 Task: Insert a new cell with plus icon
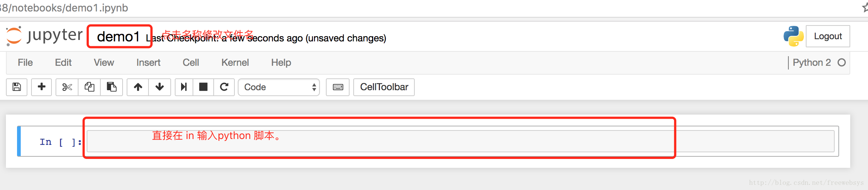[x=41, y=87]
